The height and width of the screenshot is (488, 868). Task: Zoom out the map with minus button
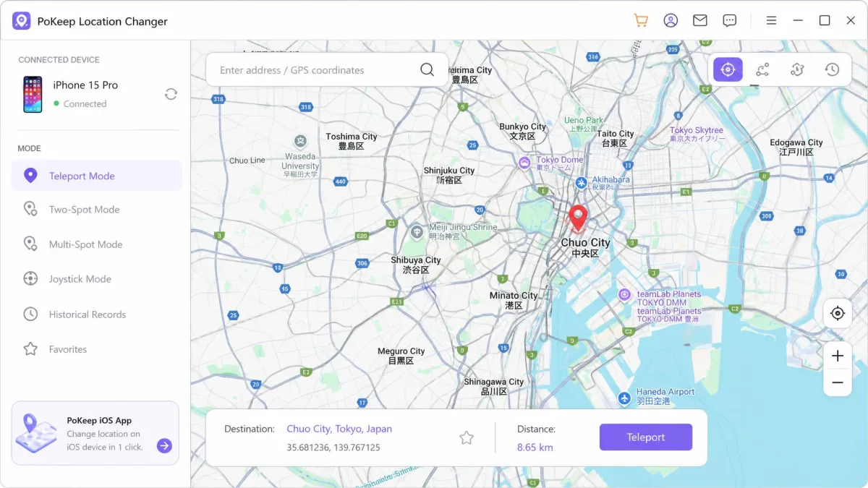[x=838, y=382]
